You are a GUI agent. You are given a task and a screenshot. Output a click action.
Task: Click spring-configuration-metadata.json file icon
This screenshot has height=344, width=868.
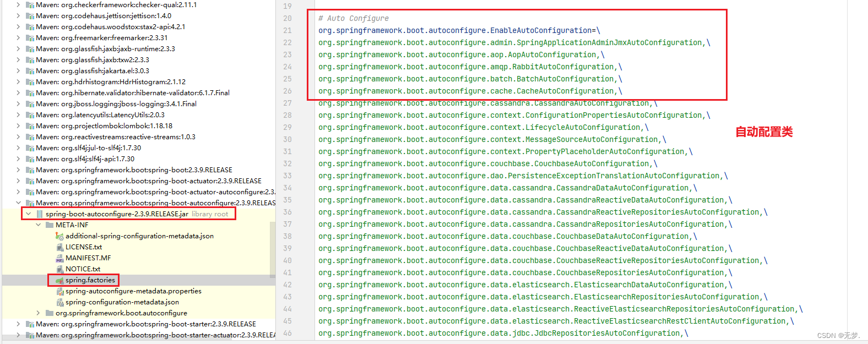(x=59, y=302)
